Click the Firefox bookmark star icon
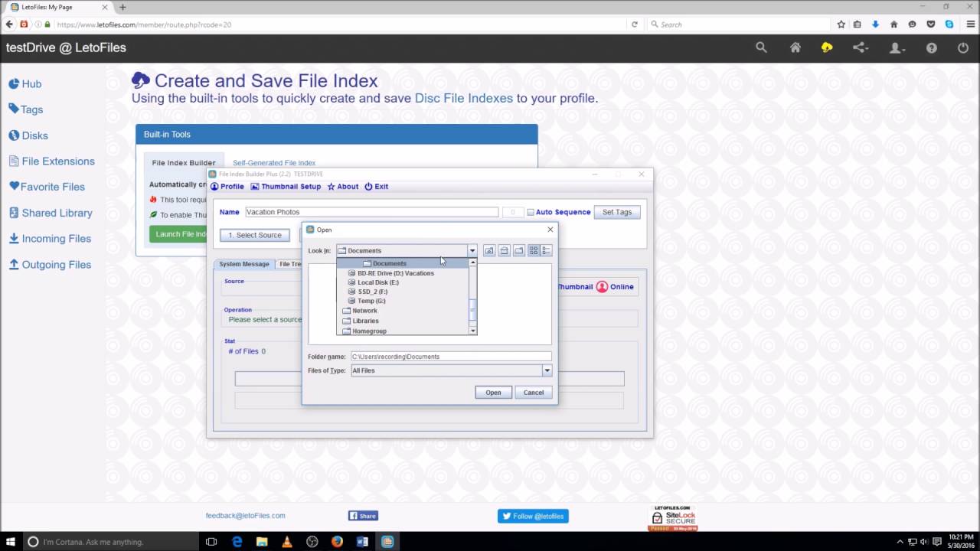 pyautogui.click(x=841, y=24)
